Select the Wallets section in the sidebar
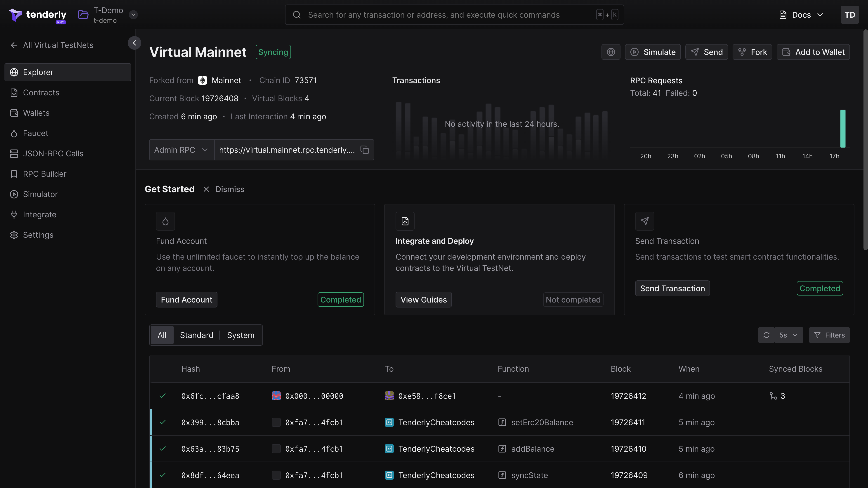Image resolution: width=868 pixels, height=488 pixels. point(36,113)
